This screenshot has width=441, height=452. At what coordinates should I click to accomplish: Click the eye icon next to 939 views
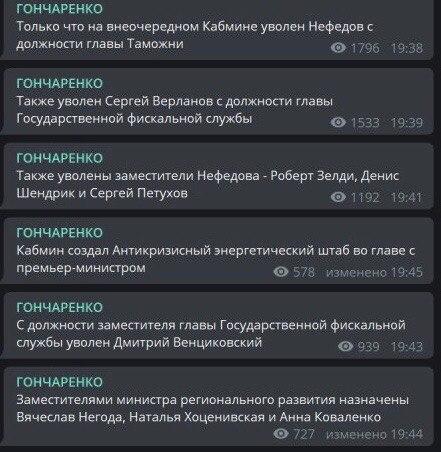coord(346,346)
